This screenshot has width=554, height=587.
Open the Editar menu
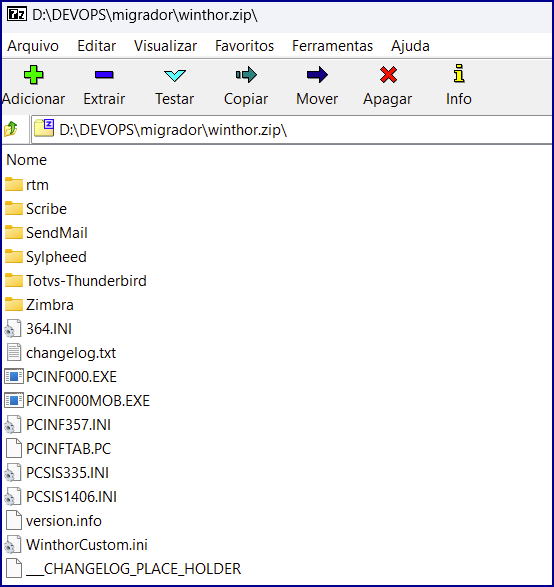click(97, 46)
